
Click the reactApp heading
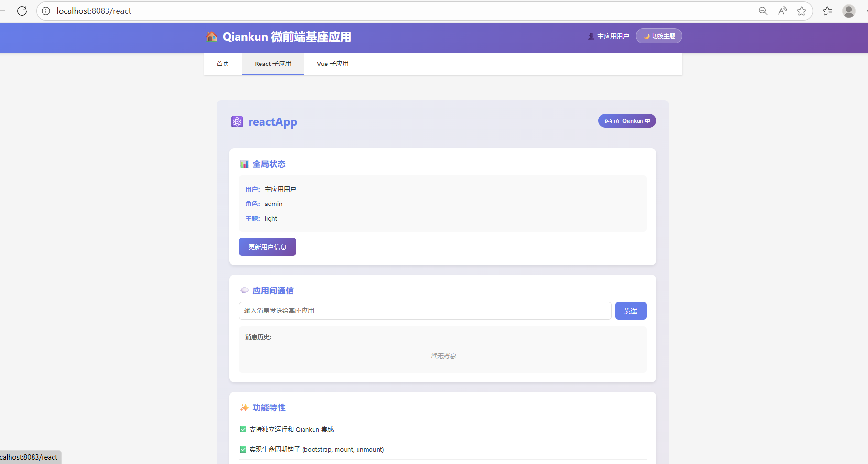(273, 122)
